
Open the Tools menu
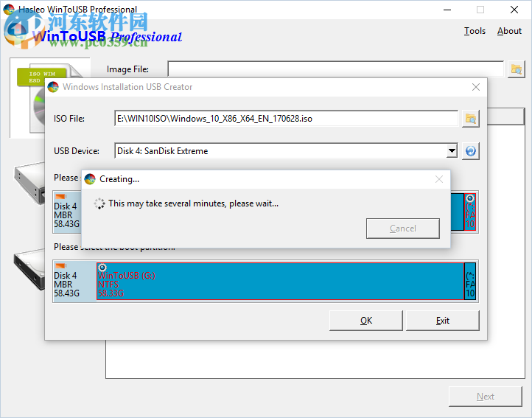click(475, 31)
